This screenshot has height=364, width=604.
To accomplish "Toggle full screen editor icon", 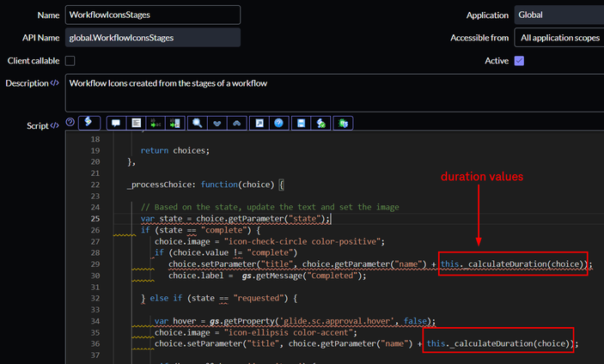I will pos(260,124).
